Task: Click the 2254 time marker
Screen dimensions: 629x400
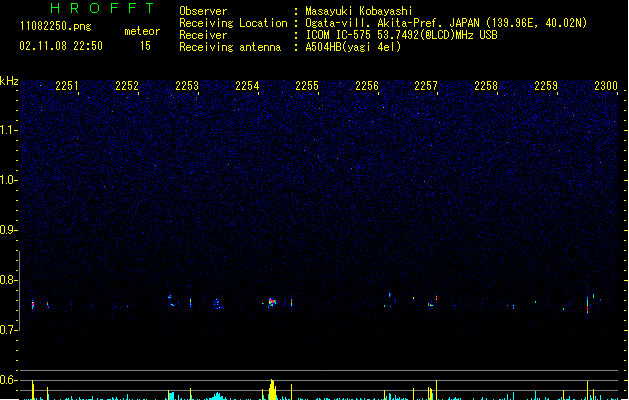Action: (247, 86)
